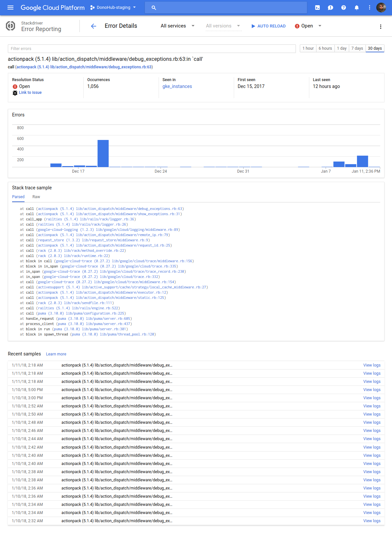Viewport: 392px width, 533px height.
Task: Switch to the Raw stack trace tab
Action: [36, 197]
